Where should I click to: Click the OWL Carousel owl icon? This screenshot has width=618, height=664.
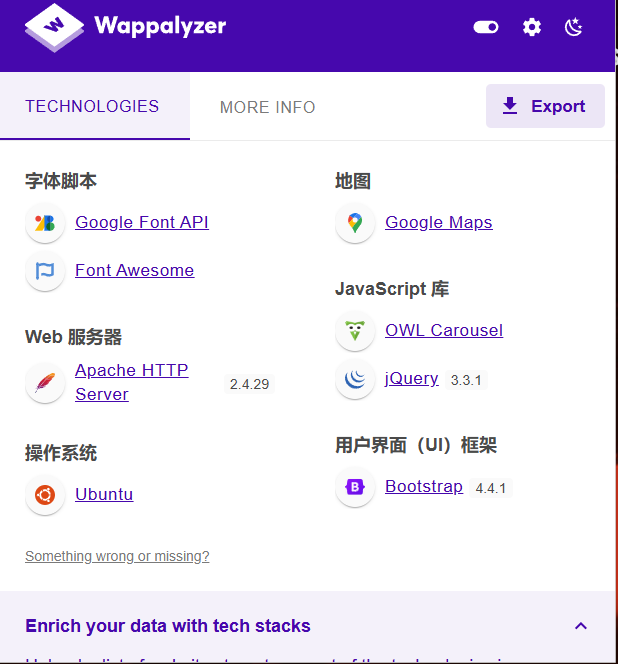pos(355,331)
